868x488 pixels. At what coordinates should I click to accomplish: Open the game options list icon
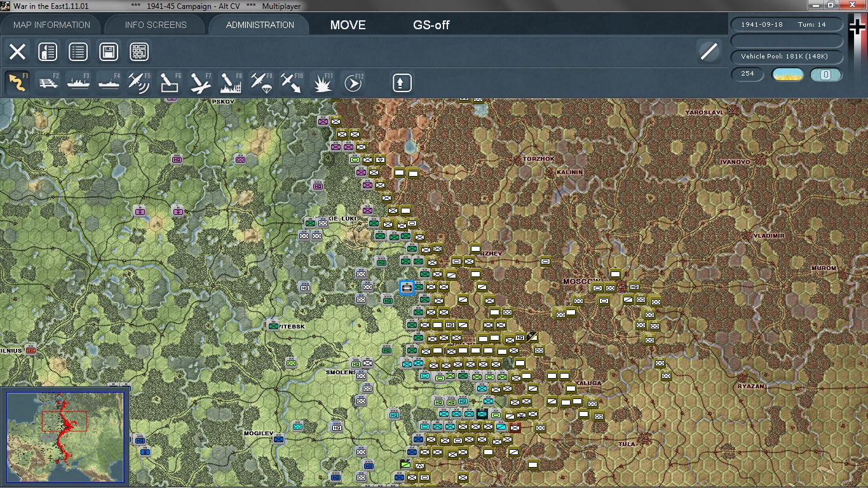tap(78, 51)
